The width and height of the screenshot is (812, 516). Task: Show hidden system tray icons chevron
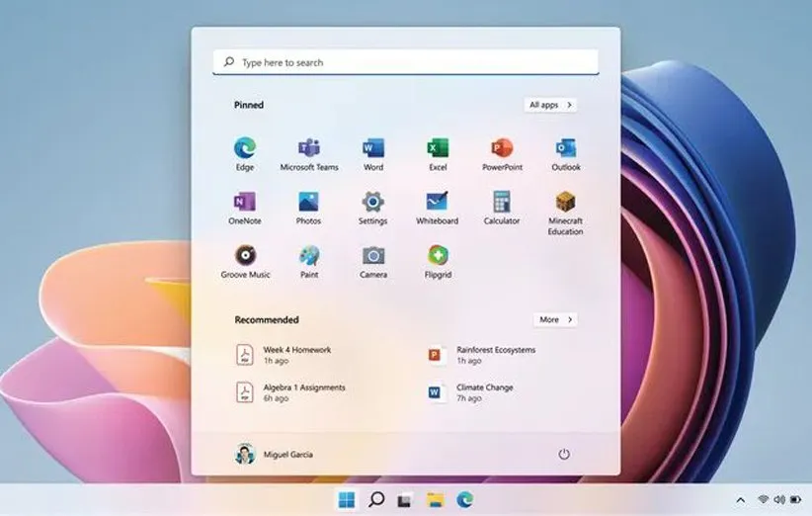pyautogui.click(x=741, y=500)
